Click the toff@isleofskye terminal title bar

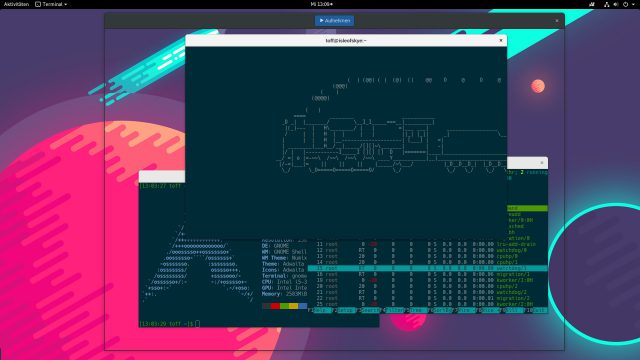pos(346,40)
